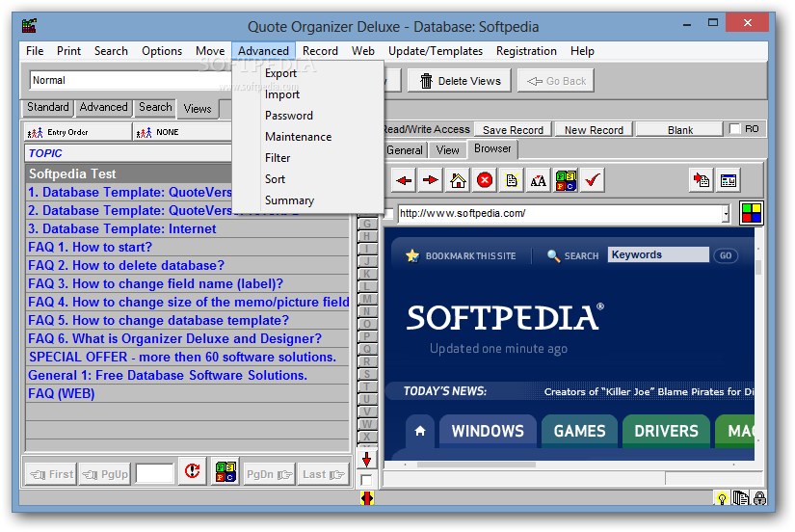Select '3. Database Template: Internet' row
This screenshot has width=795, height=532.
188,229
